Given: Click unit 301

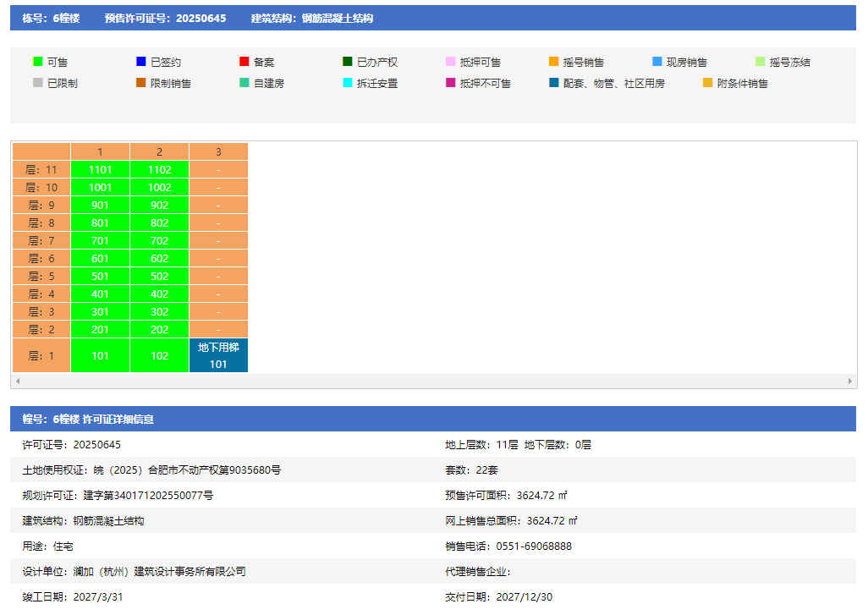Looking at the screenshot, I should pyautogui.click(x=100, y=311).
